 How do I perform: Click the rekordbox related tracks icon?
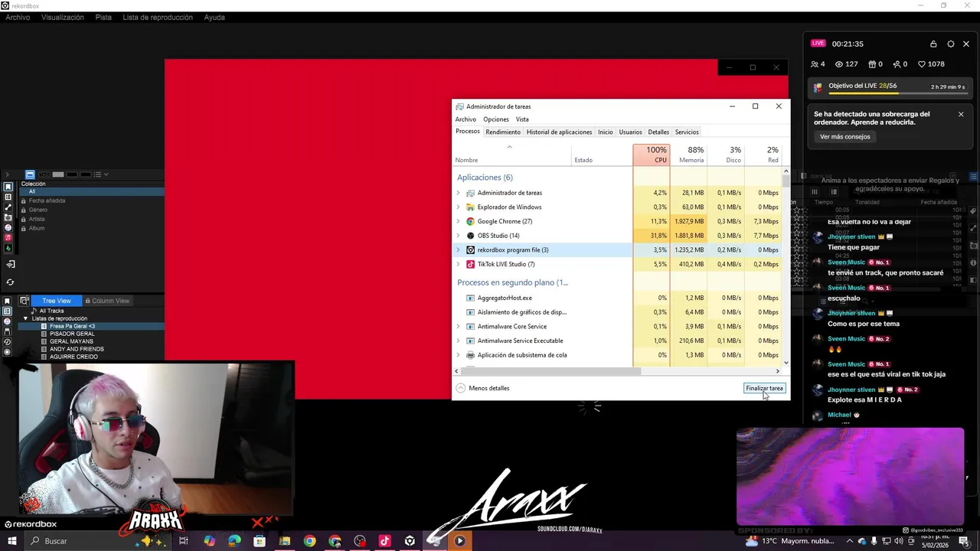[x=8, y=207]
